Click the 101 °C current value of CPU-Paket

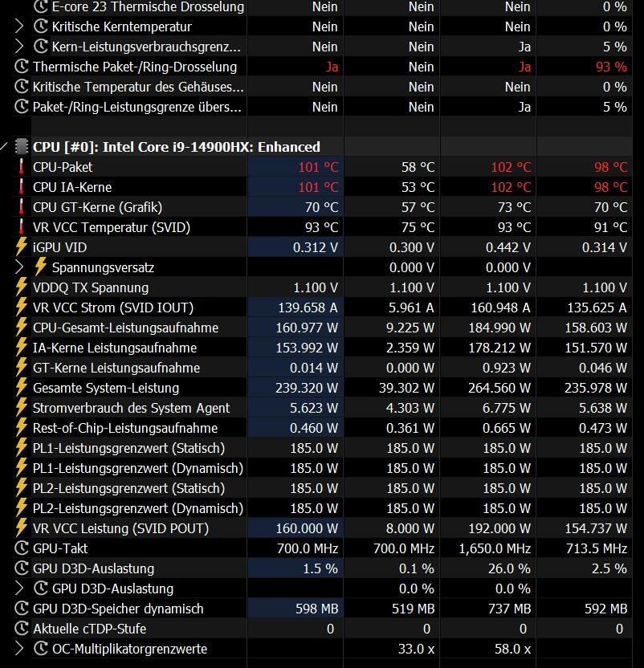pos(318,167)
